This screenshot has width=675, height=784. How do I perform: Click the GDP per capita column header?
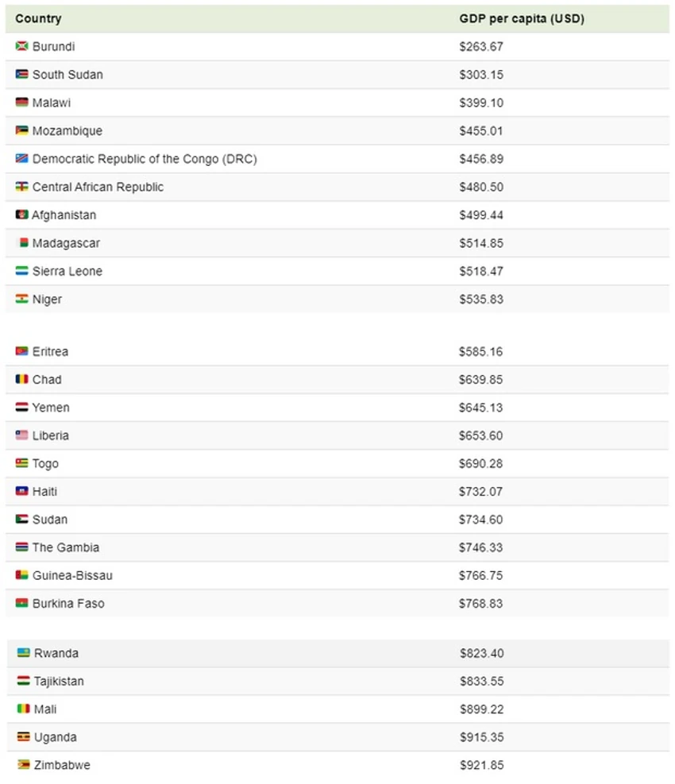pos(522,18)
